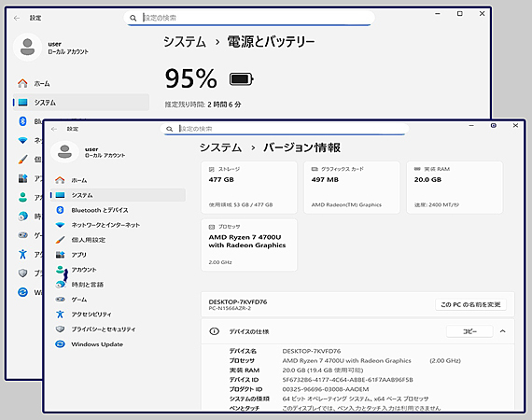Click システム breadcrumb in the back window
Image resolution: width=532 pixels, height=420 pixels.
pyautogui.click(x=185, y=42)
